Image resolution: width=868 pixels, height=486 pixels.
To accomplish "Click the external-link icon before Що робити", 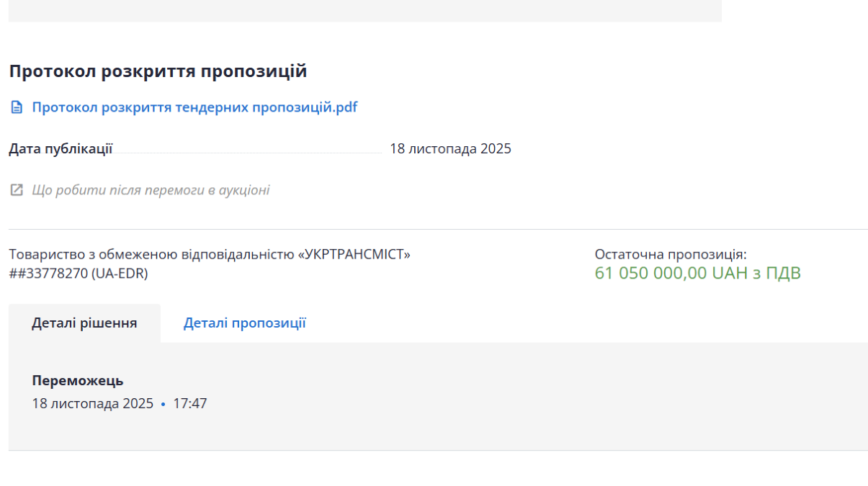I will click(x=16, y=191).
